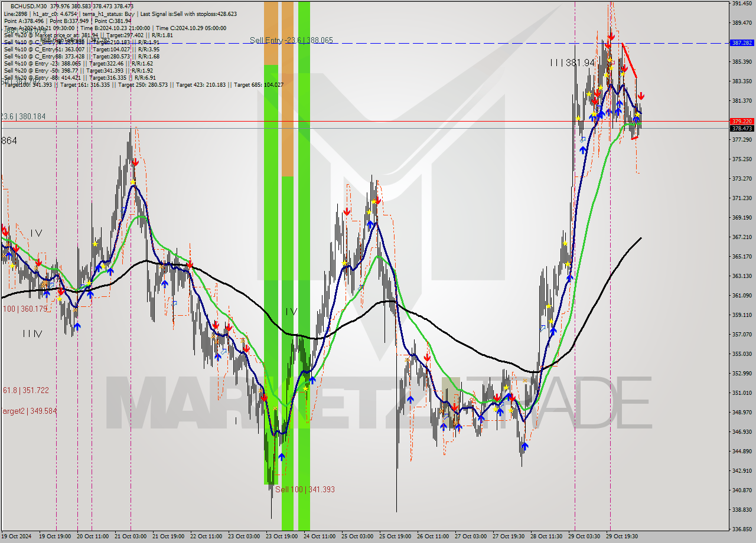Select the 338.830 price axis value
Screen dimensions: 756x543
[x=742, y=510]
